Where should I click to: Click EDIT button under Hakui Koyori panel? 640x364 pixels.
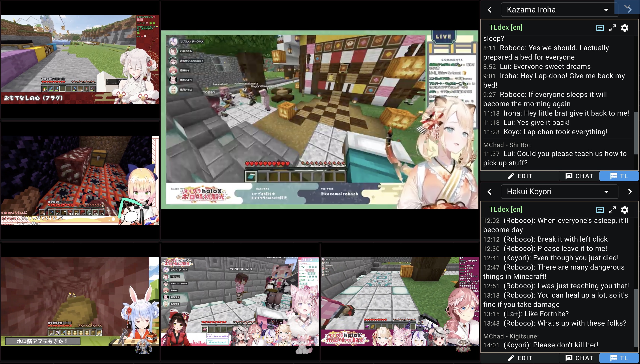point(520,358)
